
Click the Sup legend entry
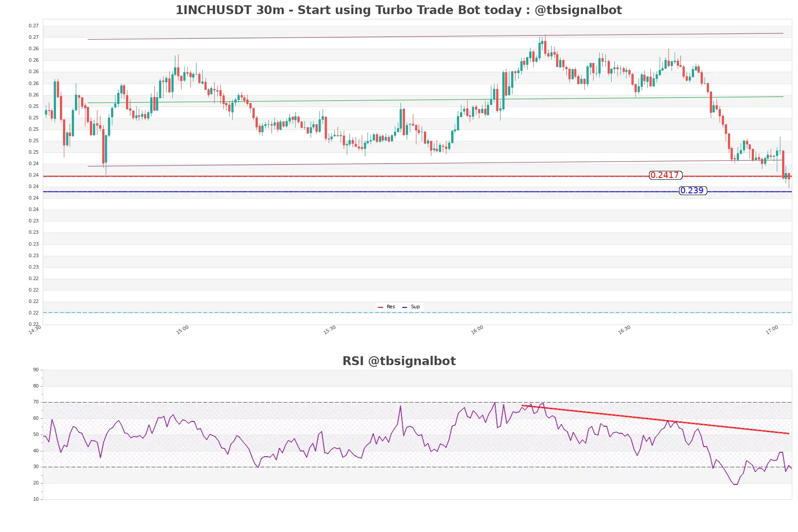(411, 307)
